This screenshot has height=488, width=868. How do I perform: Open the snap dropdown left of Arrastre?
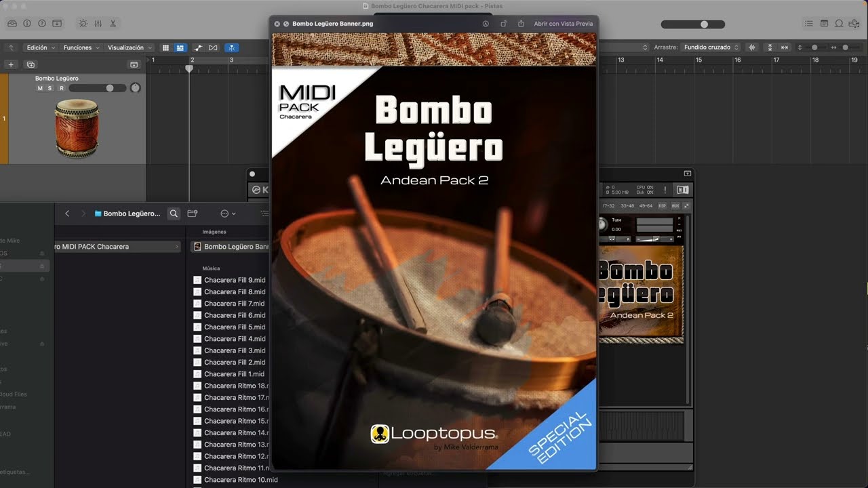(645, 47)
